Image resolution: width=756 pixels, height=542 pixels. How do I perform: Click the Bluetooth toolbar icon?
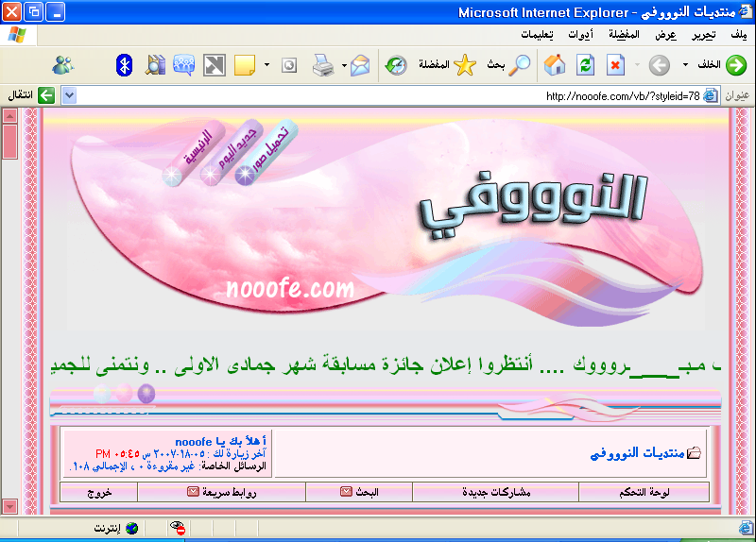[124, 65]
